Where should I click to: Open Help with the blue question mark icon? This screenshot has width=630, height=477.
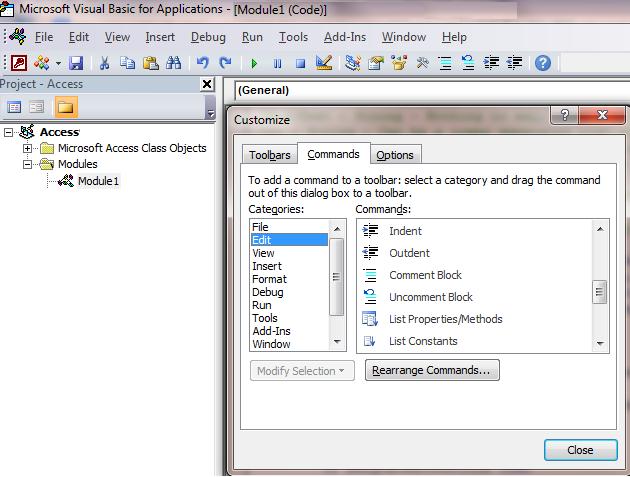[x=543, y=63]
